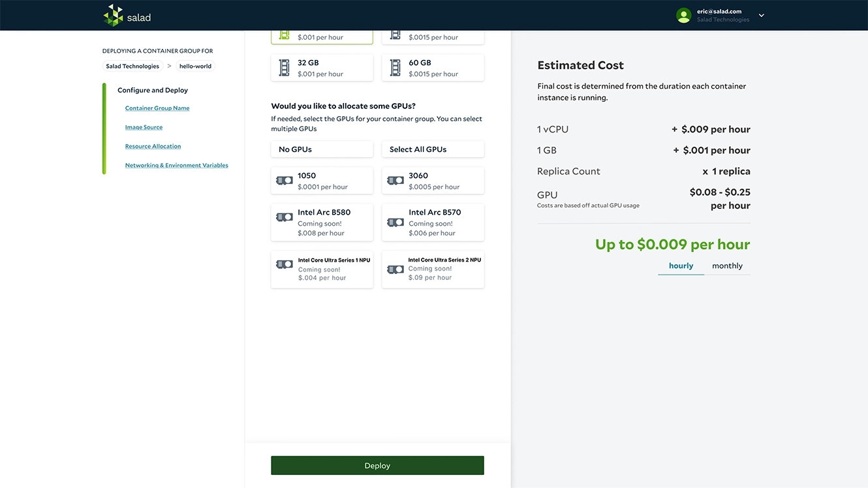Click the 60 GB memory chip icon
Screen dimensions: 868x488
point(395,68)
